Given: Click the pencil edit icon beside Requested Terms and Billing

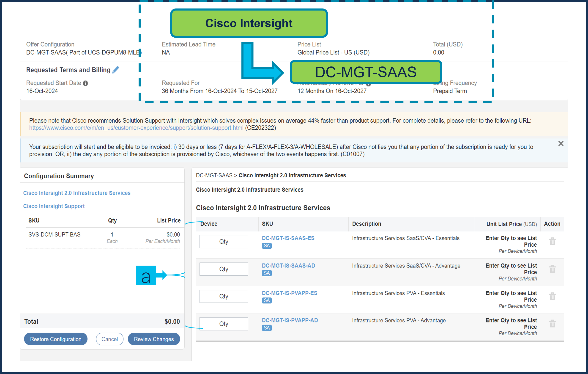Looking at the screenshot, I should [115, 70].
